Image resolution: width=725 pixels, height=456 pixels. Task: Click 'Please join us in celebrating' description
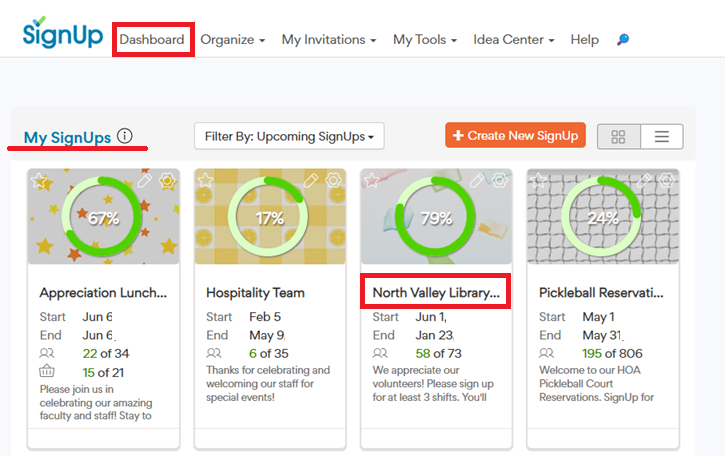point(96,402)
